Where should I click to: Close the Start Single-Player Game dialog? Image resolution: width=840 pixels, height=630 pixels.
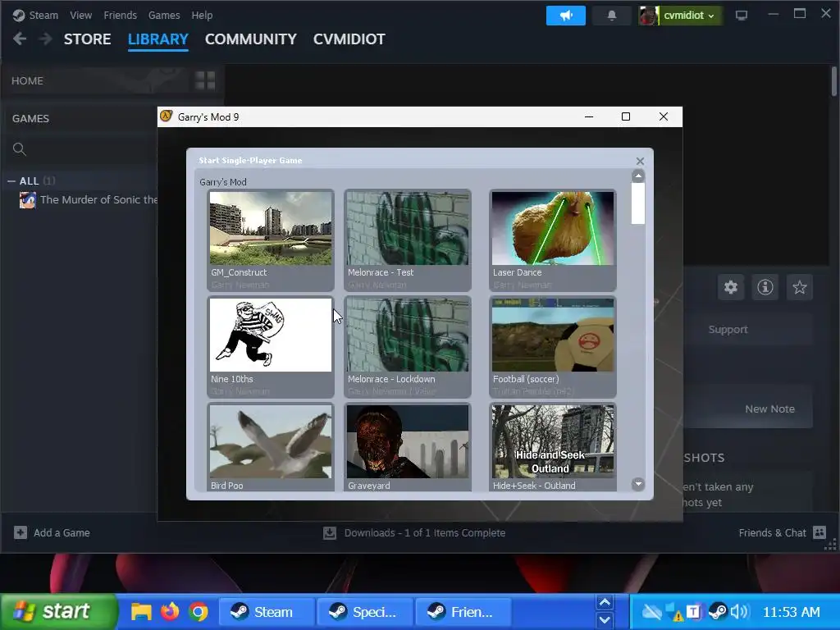pyautogui.click(x=640, y=162)
